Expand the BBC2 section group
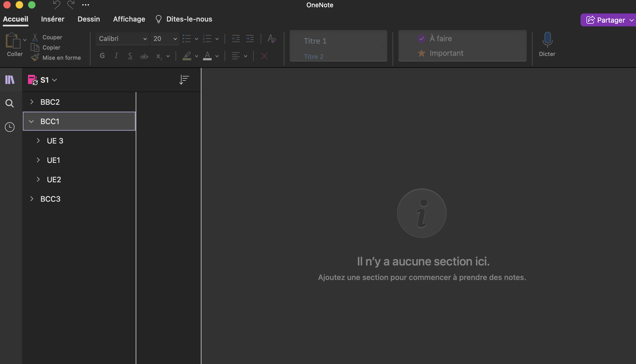The width and height of the screenshot is (636, 364). pyautogui.click(x=32, y=102)
